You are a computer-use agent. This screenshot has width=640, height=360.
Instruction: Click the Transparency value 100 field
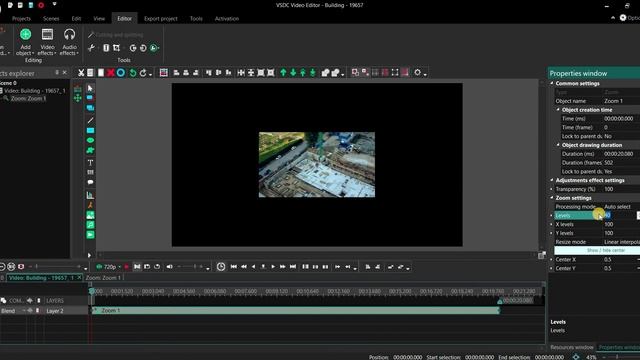(x=622, y=189)
